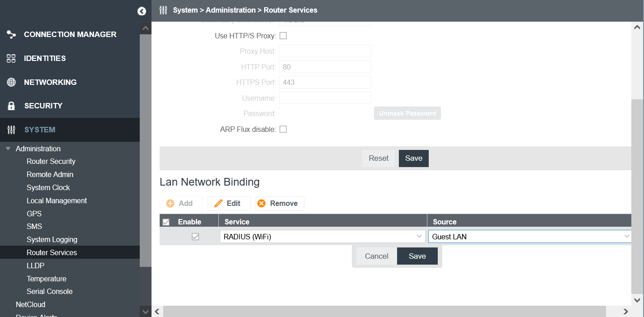Click the System sliders icon in sidebar
This screenshot has width=644, height=317.
tap(11, 130)
